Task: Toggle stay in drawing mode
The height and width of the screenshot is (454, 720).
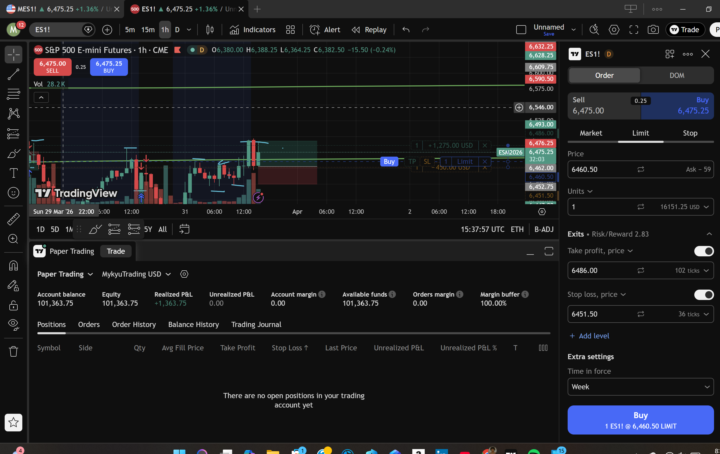Action: click(13, 285)
